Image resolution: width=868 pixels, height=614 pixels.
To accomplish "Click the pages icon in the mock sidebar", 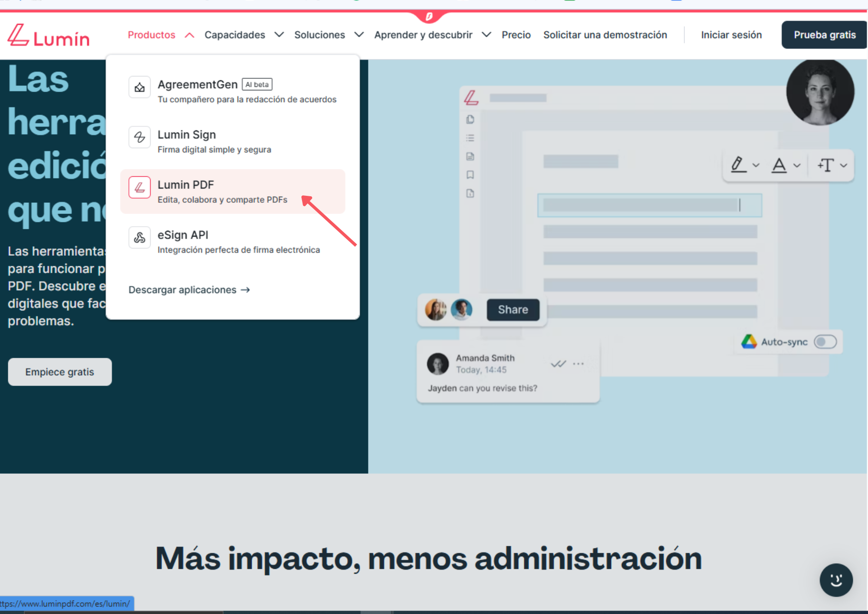I will click(x=470, y=119).
